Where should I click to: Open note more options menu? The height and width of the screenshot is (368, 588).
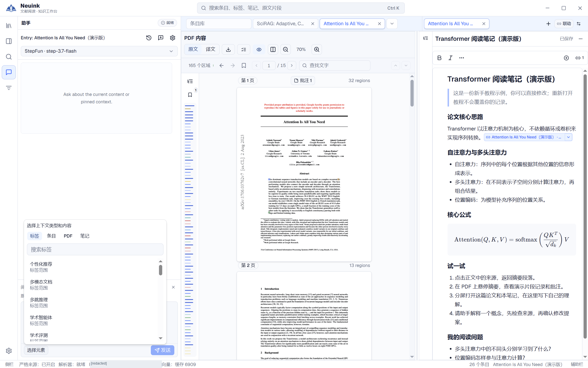(581, 39)
